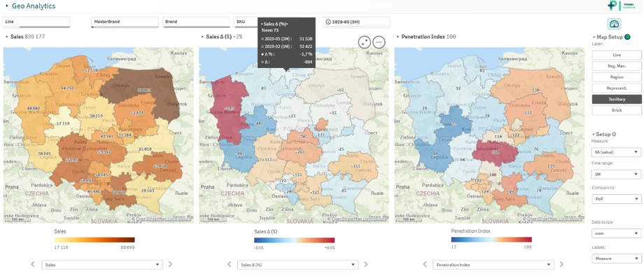Switch map layer to Region
The height and width of the screenshot is (274, 644).
click(617, 77)
